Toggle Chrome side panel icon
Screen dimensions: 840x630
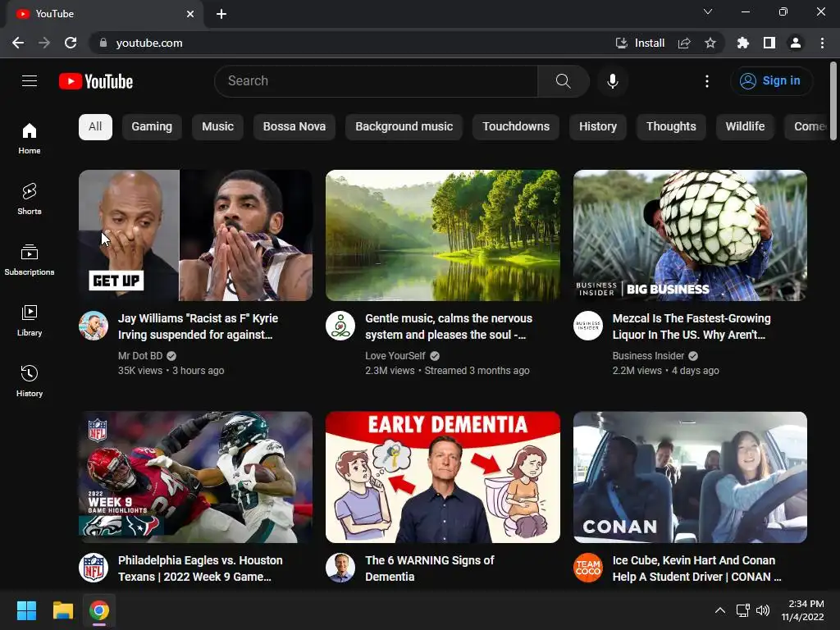point(769,43)
